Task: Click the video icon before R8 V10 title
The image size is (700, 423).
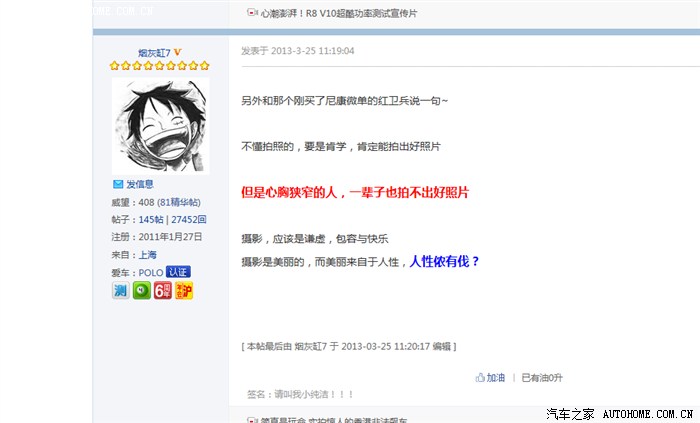Action: coord(252,12)
